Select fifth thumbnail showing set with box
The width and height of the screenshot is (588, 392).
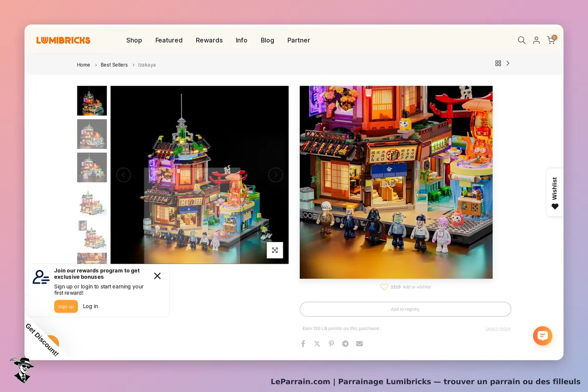[x=92, y=234]
